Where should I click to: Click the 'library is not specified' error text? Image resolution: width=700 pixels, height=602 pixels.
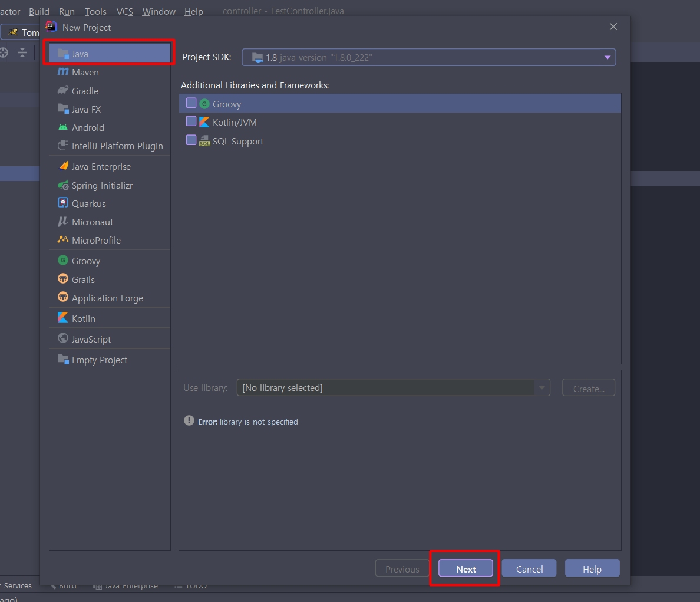point(259,422)
